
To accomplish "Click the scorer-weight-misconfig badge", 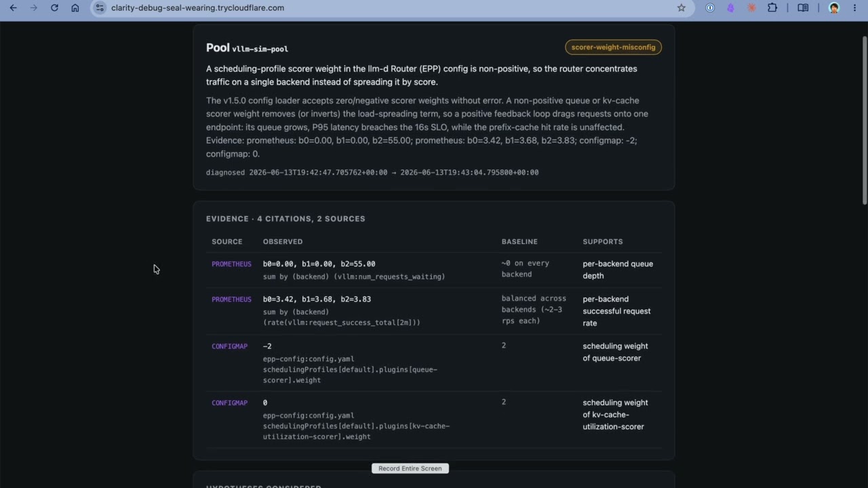I will [x=613, y=47].
